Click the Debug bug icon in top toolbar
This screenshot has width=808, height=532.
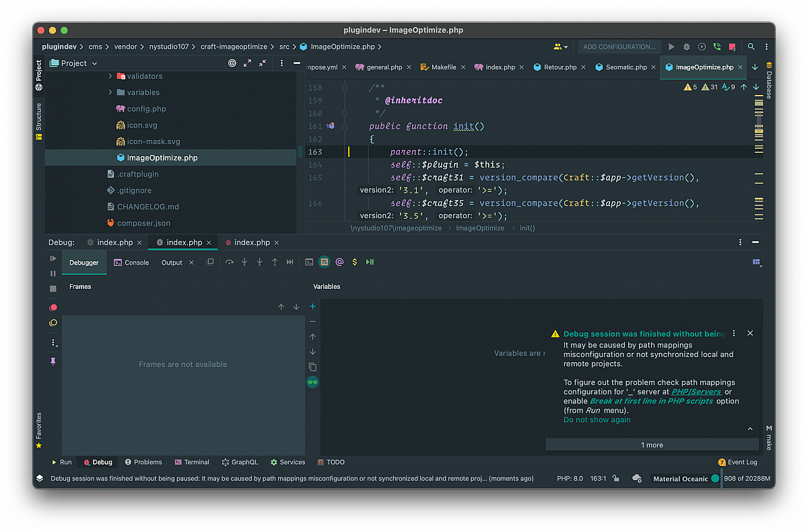coord(686,47)
